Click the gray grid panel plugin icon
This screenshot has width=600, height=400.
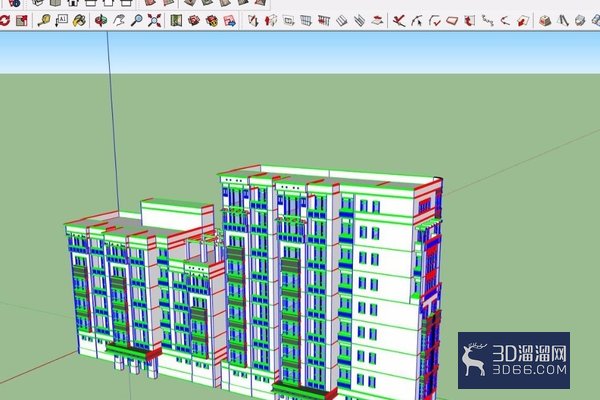pos(306,20)
